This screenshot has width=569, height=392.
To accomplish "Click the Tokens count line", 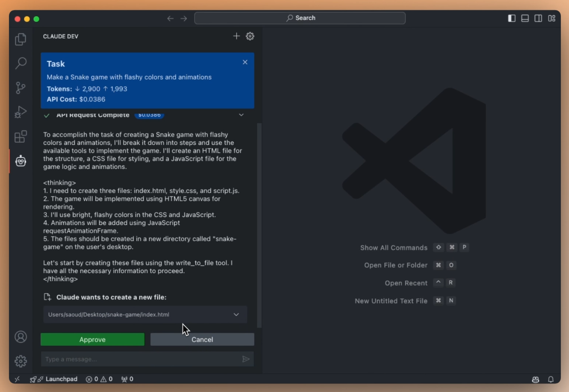I will pyautogui.click(x=87, y=89).
